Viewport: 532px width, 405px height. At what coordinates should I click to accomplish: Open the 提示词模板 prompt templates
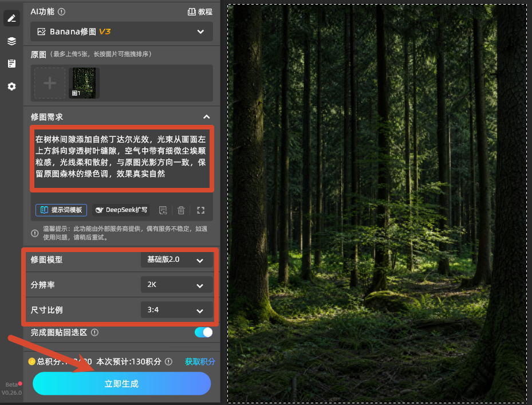click(x=61, y=210)
